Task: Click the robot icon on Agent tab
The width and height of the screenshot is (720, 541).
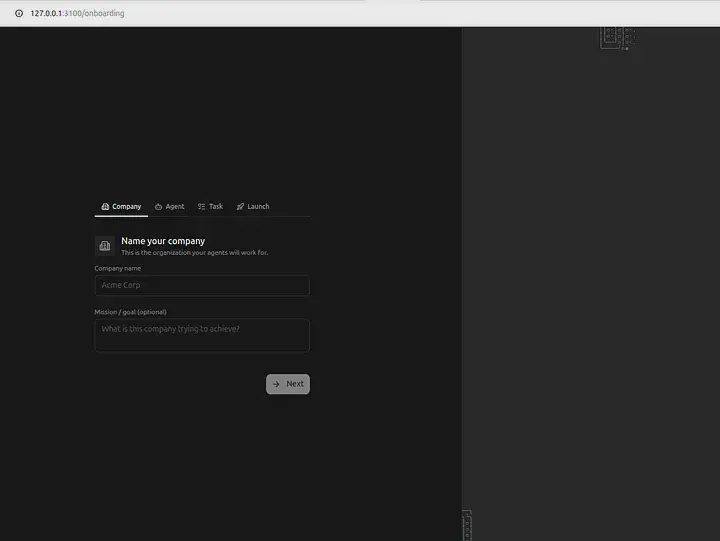Action: pos(159,207)
